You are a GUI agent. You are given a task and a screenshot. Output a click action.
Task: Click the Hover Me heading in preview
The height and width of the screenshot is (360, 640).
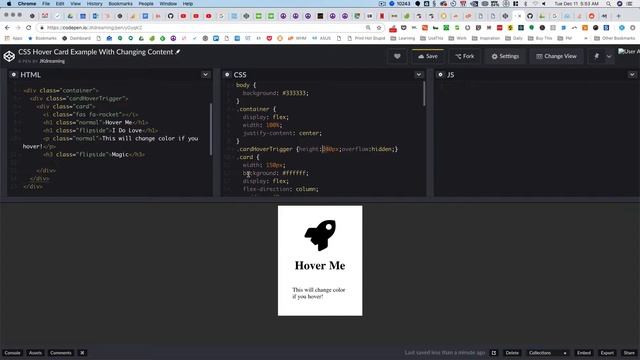pos(320,266)
